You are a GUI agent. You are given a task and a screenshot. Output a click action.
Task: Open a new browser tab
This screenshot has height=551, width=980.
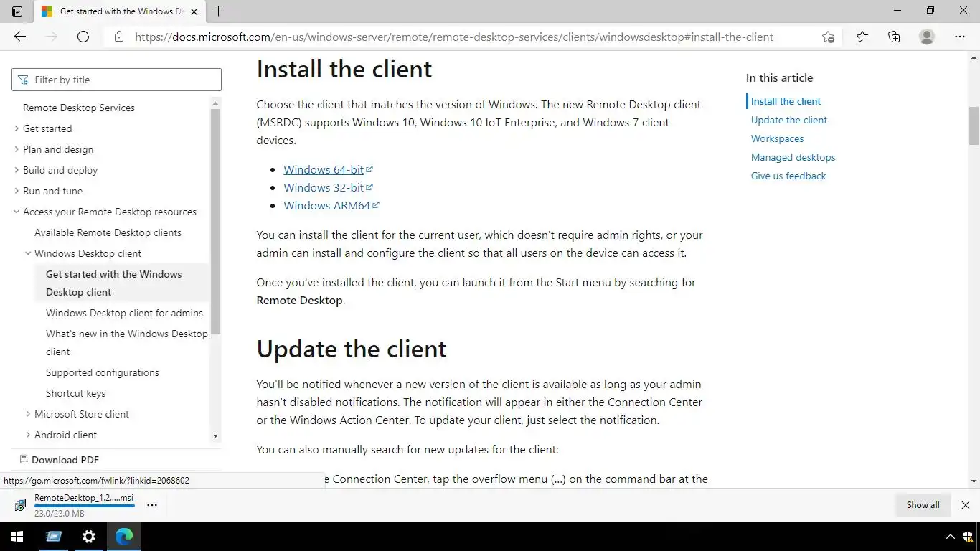pos(219,11)
